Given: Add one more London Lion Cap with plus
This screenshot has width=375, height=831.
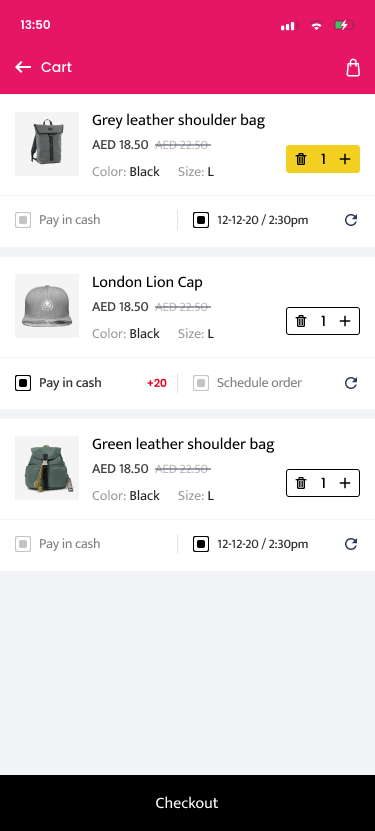Looking at the screenshot, I should pyautogui.click(x=345, y=321).
